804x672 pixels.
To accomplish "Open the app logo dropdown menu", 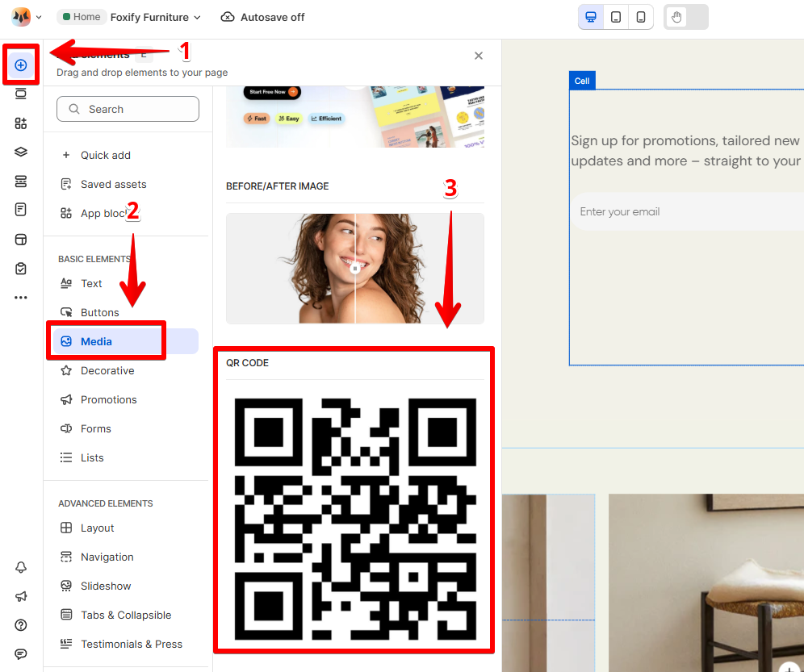I will [27, 17].
